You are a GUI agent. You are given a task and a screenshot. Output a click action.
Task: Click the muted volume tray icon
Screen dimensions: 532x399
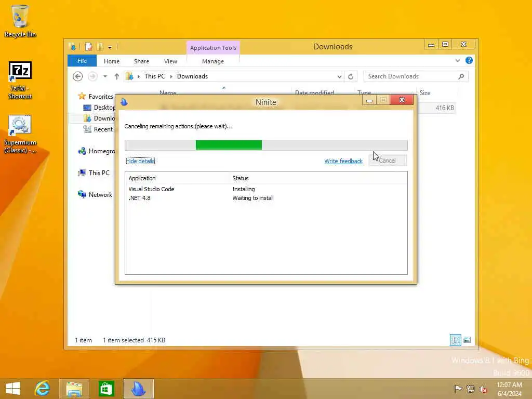pyautogui.click(x=483, y=389)
